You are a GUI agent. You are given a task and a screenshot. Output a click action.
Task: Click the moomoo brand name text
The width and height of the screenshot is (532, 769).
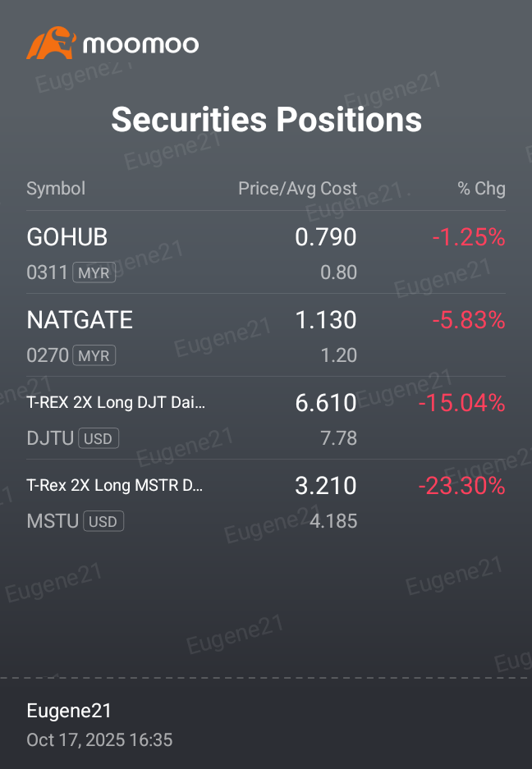141,44
